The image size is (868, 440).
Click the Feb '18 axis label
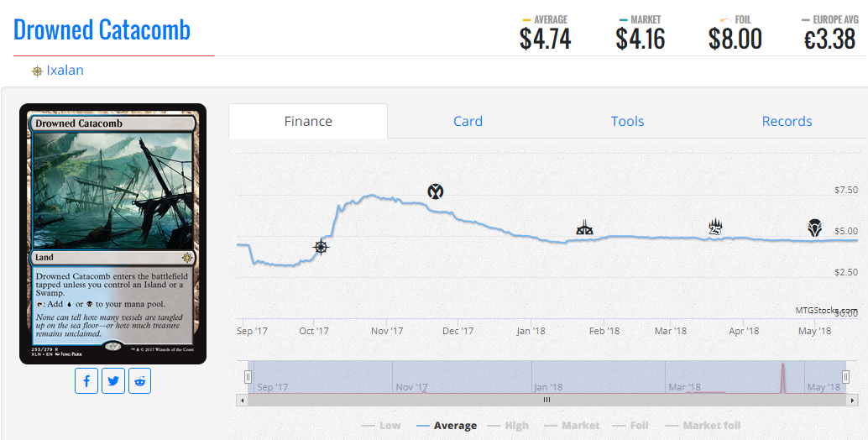click(x=604, y=331)
